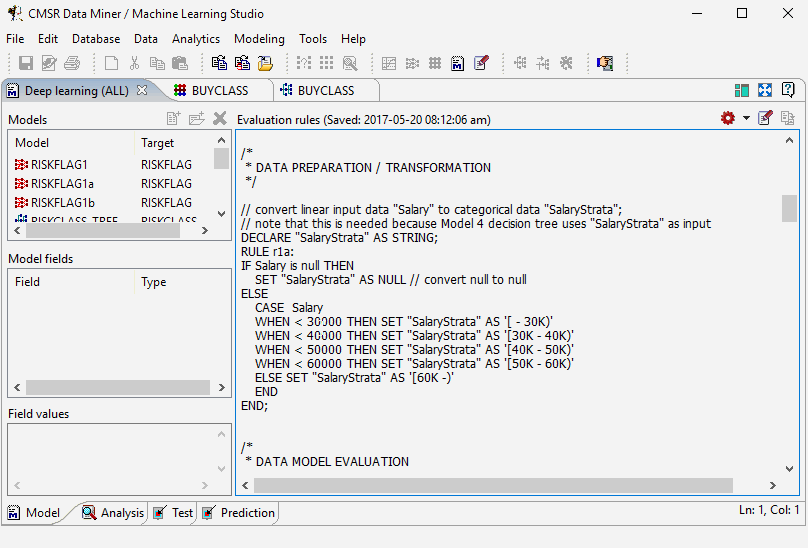Close the Deep learning (ALL) tab
808x548 pixels.
click(142, 90)
